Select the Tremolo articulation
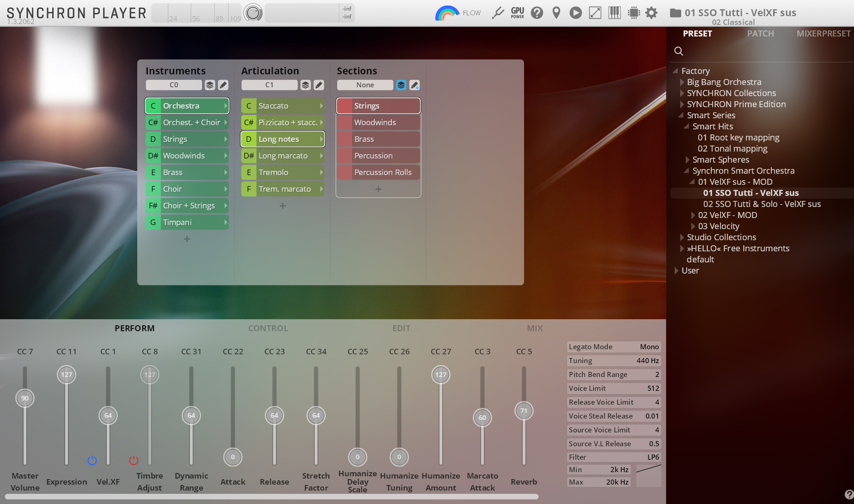 [283, 172]
